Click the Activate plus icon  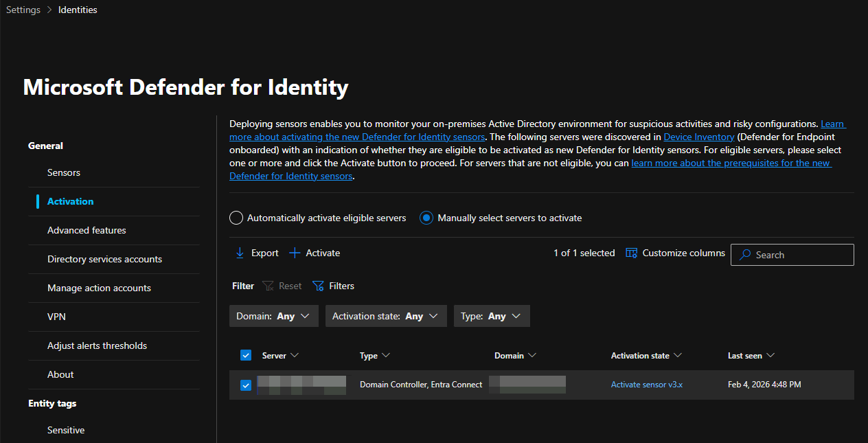295,253
